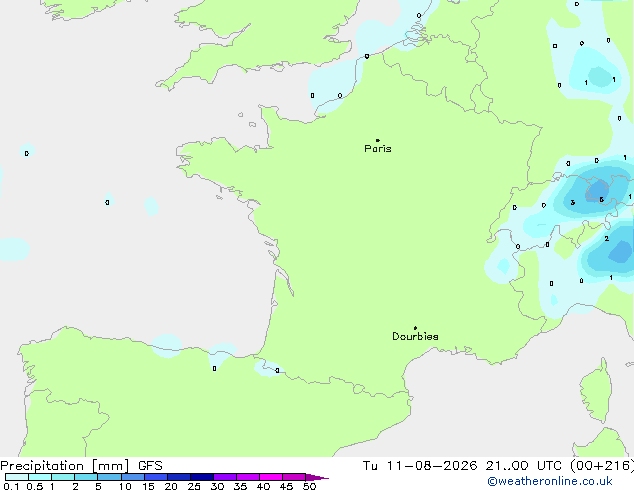
Task: Click the Dourbies location dot marker
Action: (415, 328)
